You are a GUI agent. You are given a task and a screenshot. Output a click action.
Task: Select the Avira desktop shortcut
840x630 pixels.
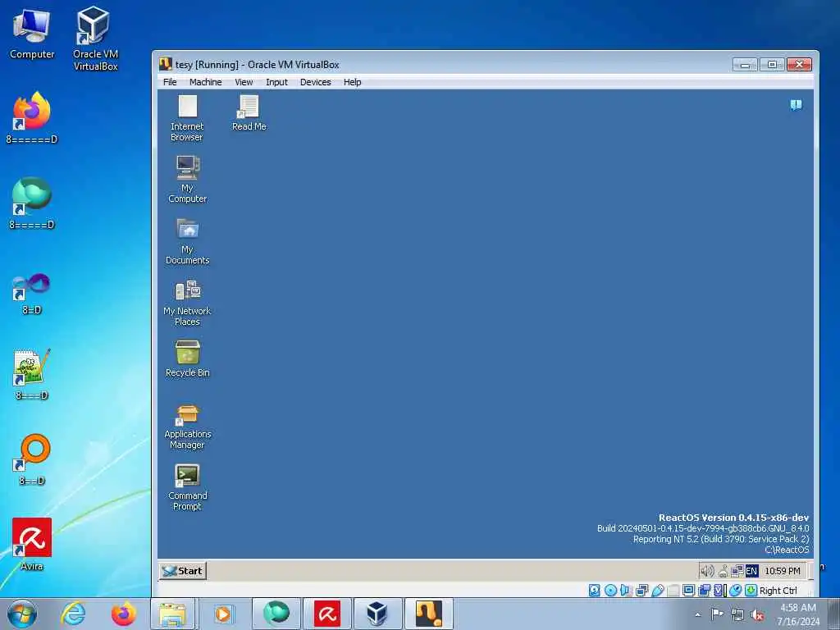[32, 544]
